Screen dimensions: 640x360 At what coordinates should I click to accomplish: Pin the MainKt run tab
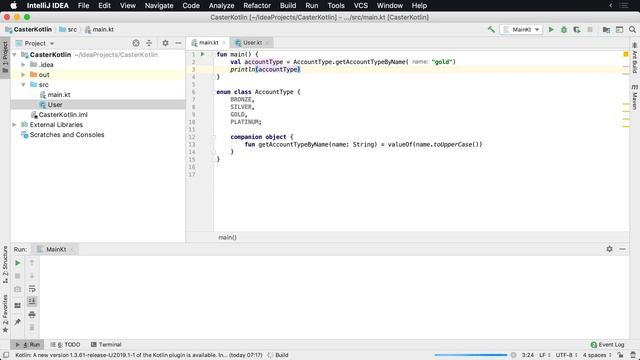click(18, 322)
